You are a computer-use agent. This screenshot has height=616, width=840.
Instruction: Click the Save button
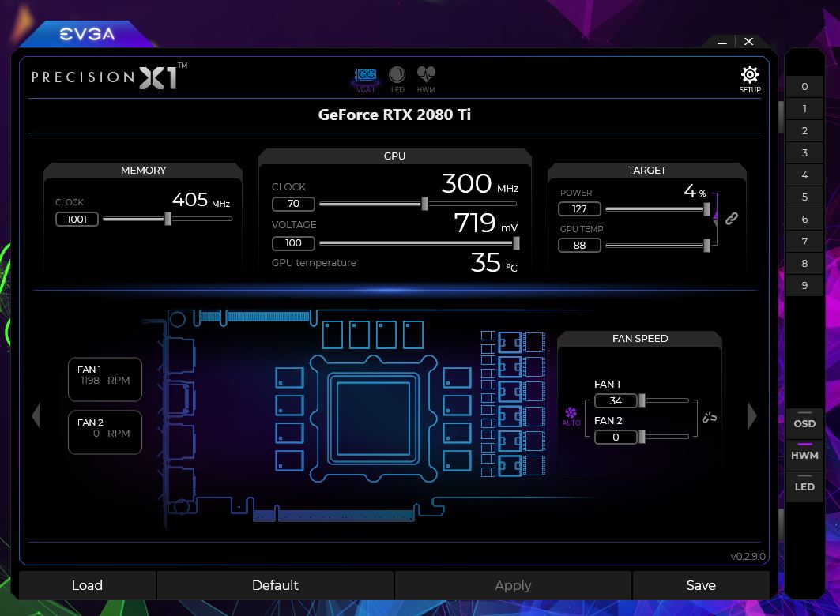tap(701, 585)
